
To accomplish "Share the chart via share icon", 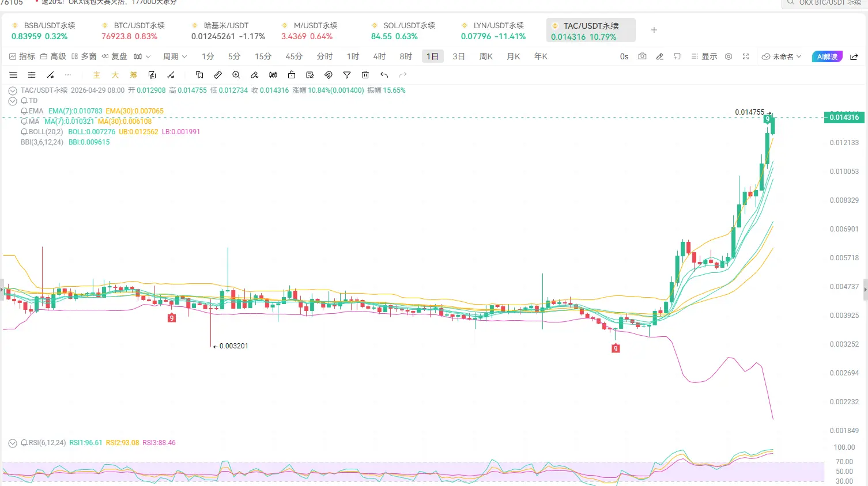I will coord(854,56).
